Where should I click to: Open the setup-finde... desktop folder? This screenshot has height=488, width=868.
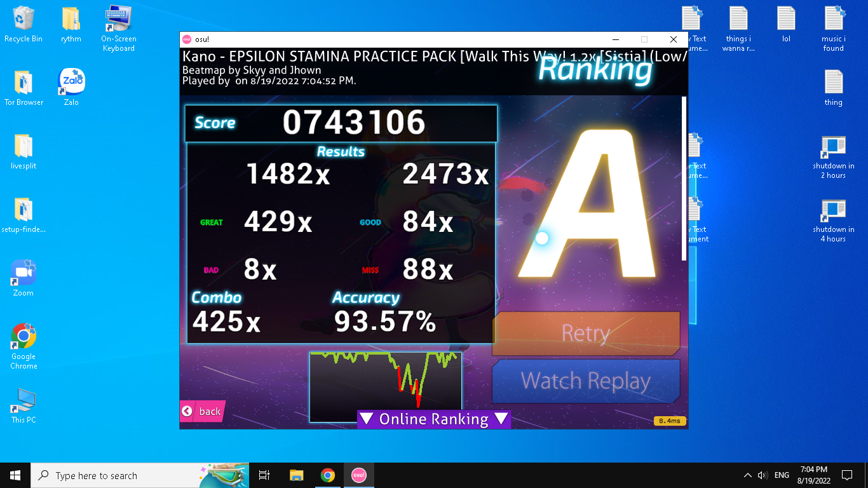tap(24, 215)
